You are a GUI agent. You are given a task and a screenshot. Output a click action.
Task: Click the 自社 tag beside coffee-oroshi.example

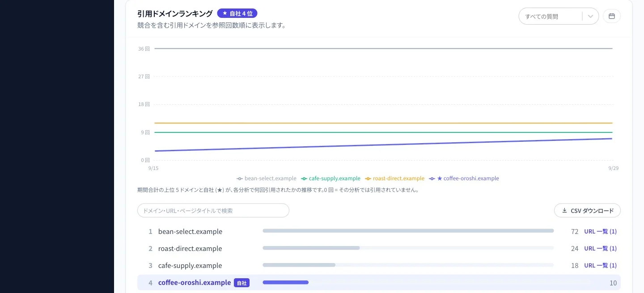click(x=241, y=283)
